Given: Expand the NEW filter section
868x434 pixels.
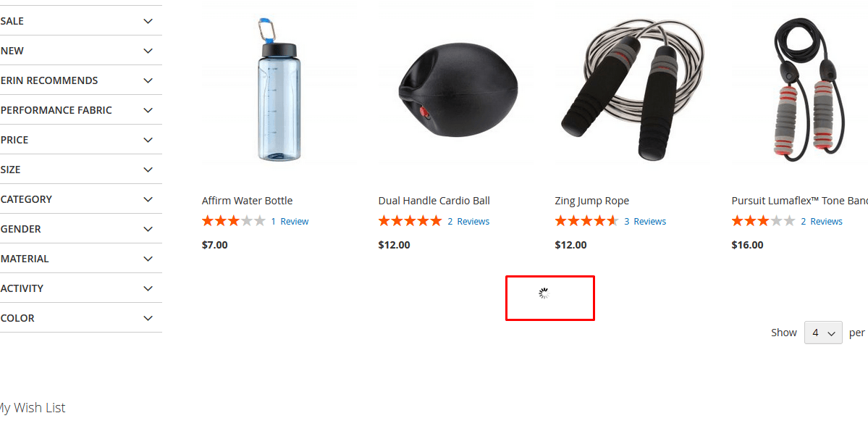Looking at the screenshot, I should (x=81, y=51).
